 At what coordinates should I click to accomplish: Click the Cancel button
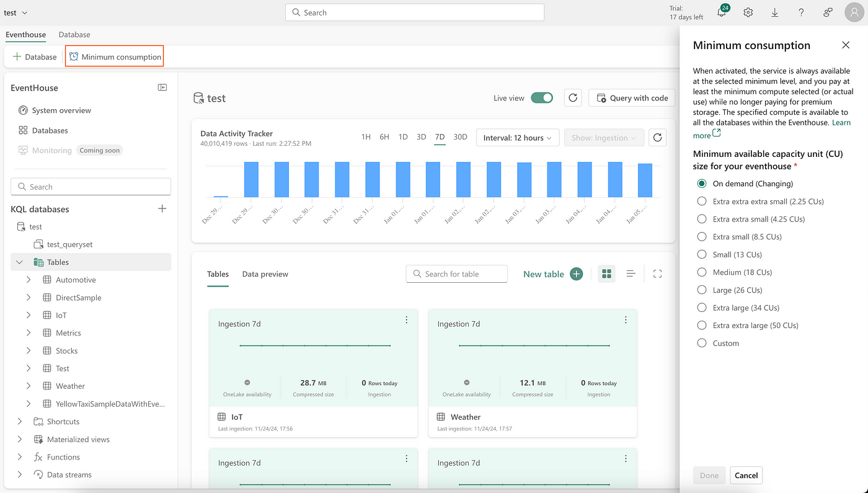coord(746,476)
